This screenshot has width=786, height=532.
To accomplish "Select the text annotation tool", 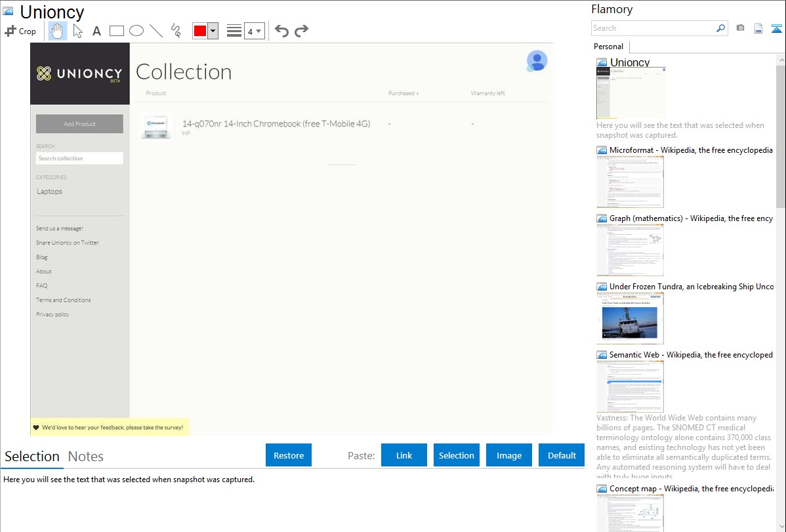I will click(96, 31).
